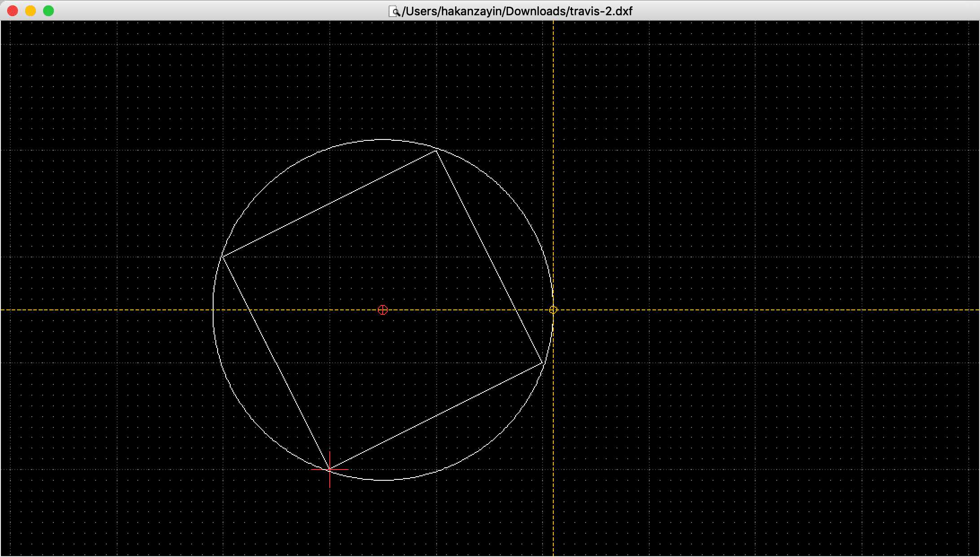Click the topmost point of the circle
This screenshot has height=557, width=980.
pyautogui.click(x=383, y=140)
